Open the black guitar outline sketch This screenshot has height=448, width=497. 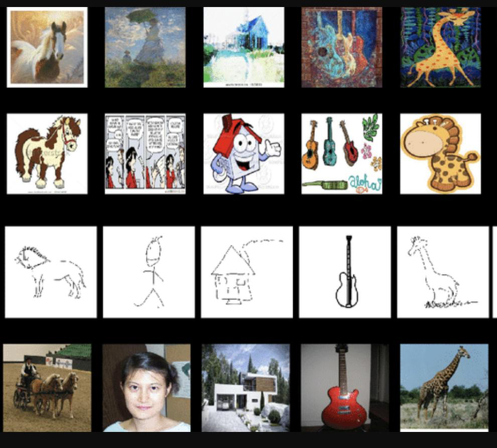coord(345,272)
